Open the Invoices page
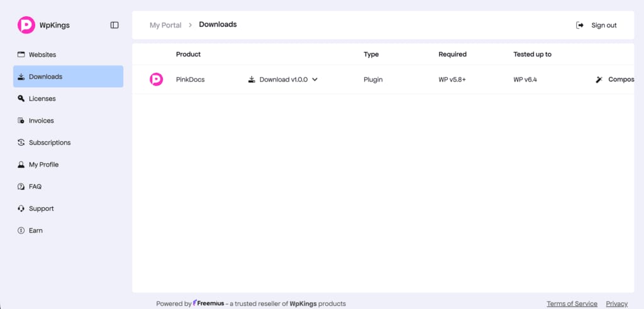Screen dimensions: 644x309 tap(68, 121)
